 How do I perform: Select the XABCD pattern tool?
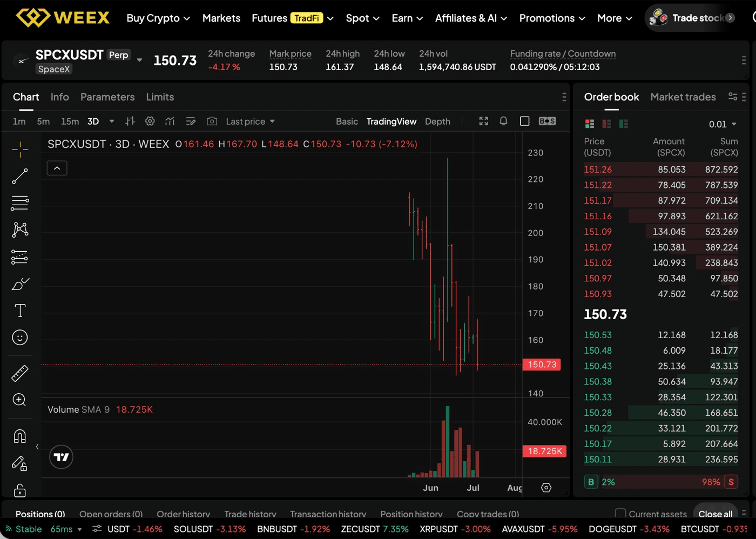(20, 230)
